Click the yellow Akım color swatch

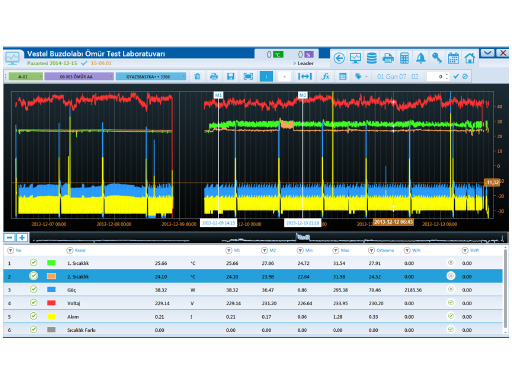pos(51,316)
